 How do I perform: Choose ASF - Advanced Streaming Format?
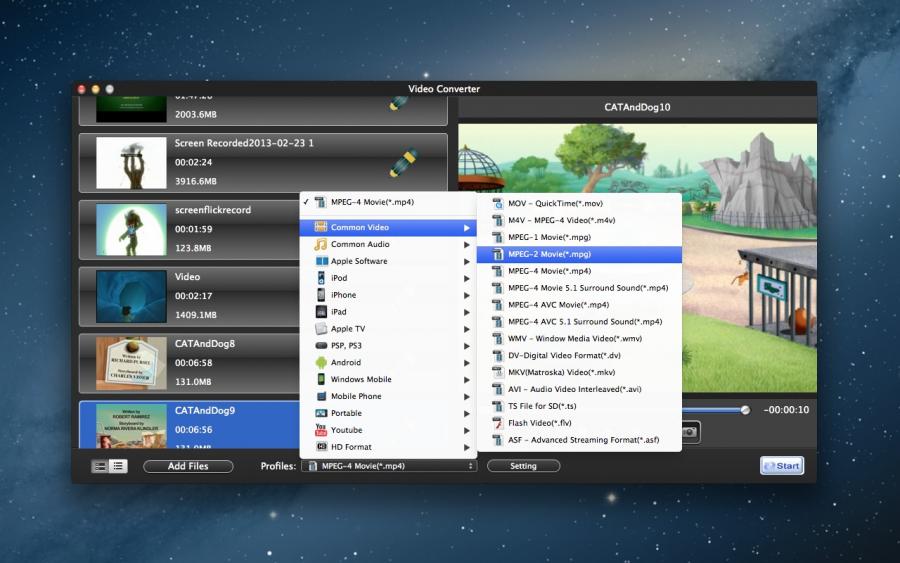(x=579, y=440)
